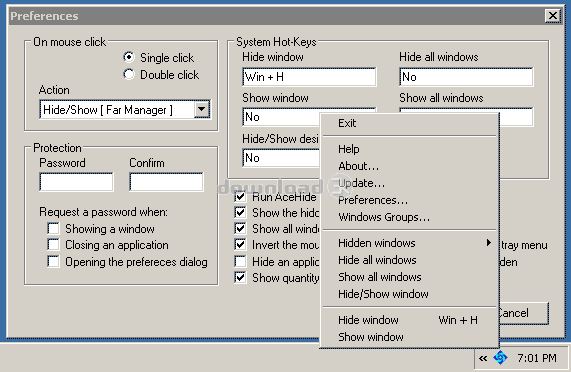Check Opening the prefereces dialog box

53,261
